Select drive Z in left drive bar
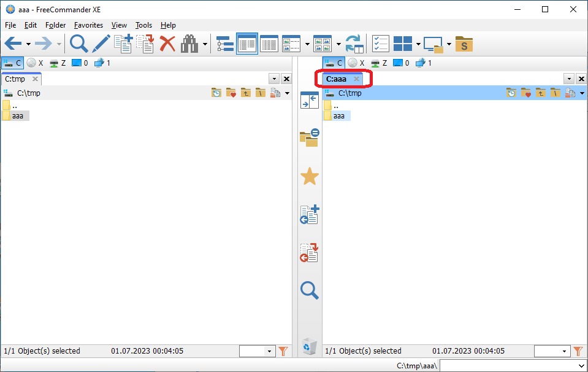The image size is (588, 372). point(58,63)
